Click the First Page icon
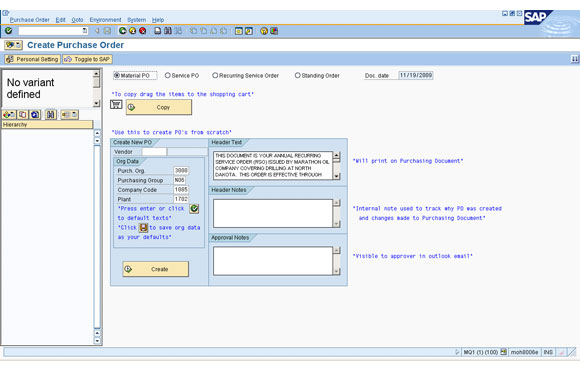 (193, 31)
